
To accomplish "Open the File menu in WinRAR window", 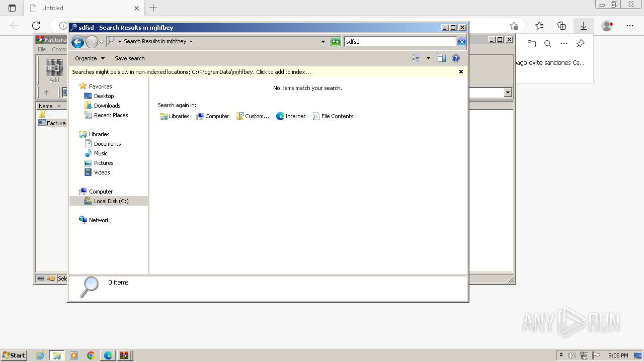I will (42, 49).
